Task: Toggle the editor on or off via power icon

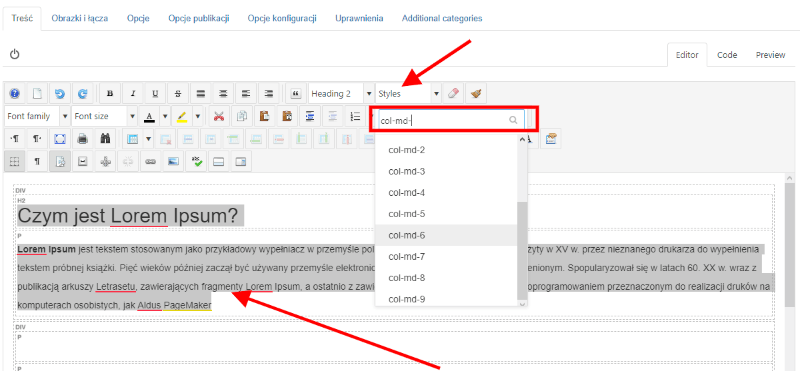Action: coord(14,54)
